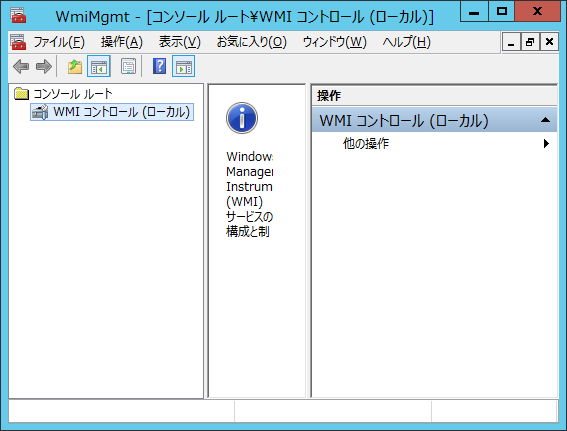The width and height of the screenshot is (567, 431).
Task: Open the お気に入り(O) menu
Action: point(252,42)
